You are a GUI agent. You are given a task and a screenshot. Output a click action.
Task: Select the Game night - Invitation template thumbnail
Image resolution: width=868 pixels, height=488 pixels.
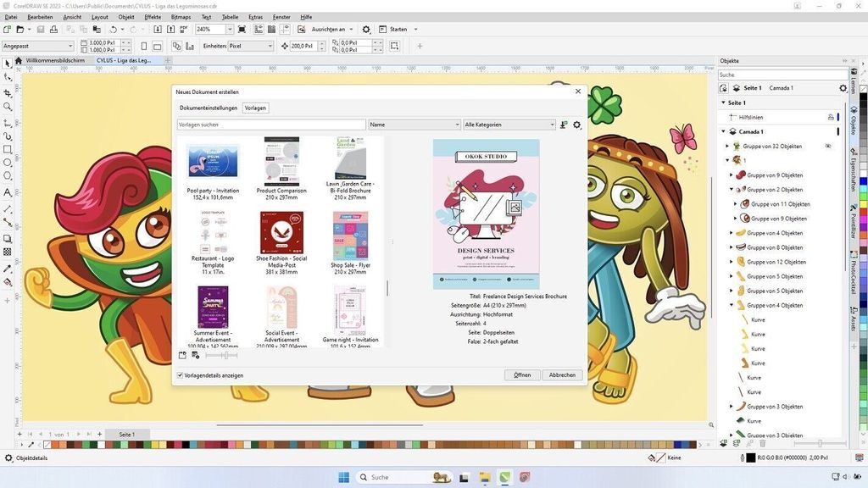coord(350,308)
